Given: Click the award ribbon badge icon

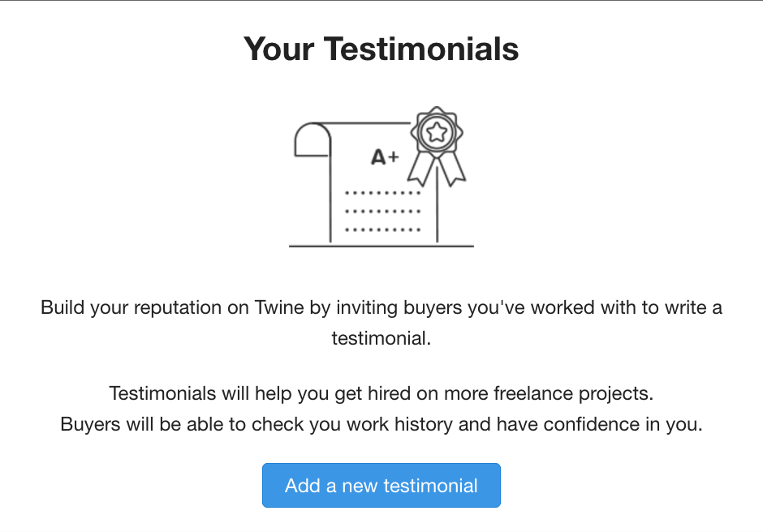Looking at the screenshot, I should pos(437,143).
